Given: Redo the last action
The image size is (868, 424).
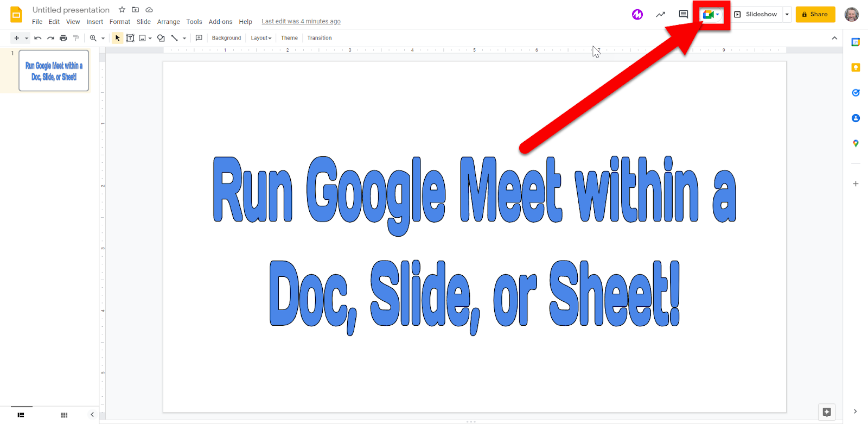Looking at the screenshot, I should pos(50,38).
